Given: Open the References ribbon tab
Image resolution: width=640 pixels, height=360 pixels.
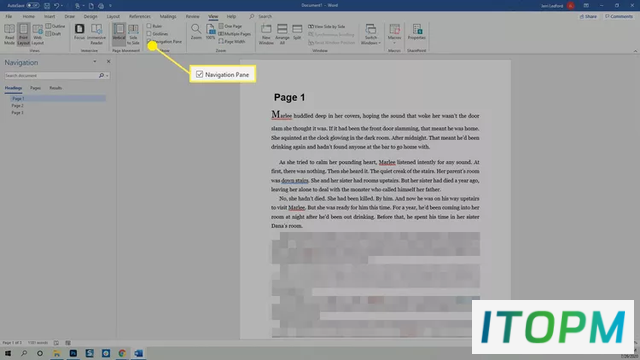Looking at the screenshot, I should (140, 17).
